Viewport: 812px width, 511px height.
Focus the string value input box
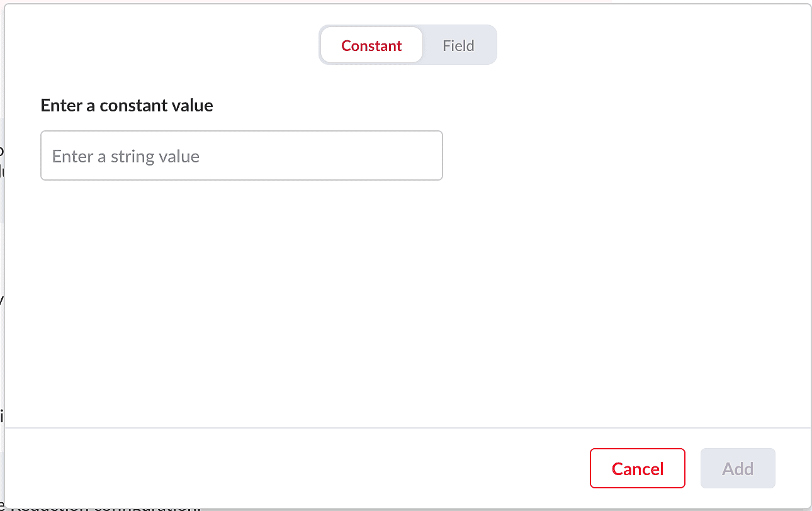[241, 155]
